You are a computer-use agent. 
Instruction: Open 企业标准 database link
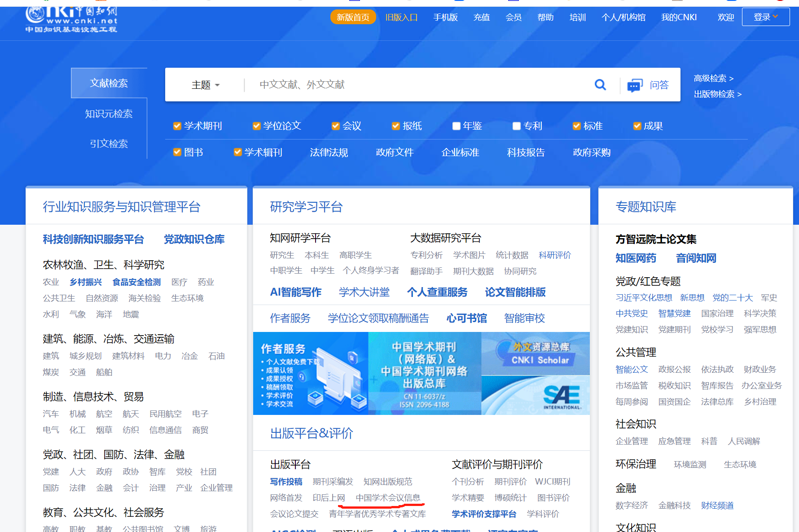pos(460,152)
